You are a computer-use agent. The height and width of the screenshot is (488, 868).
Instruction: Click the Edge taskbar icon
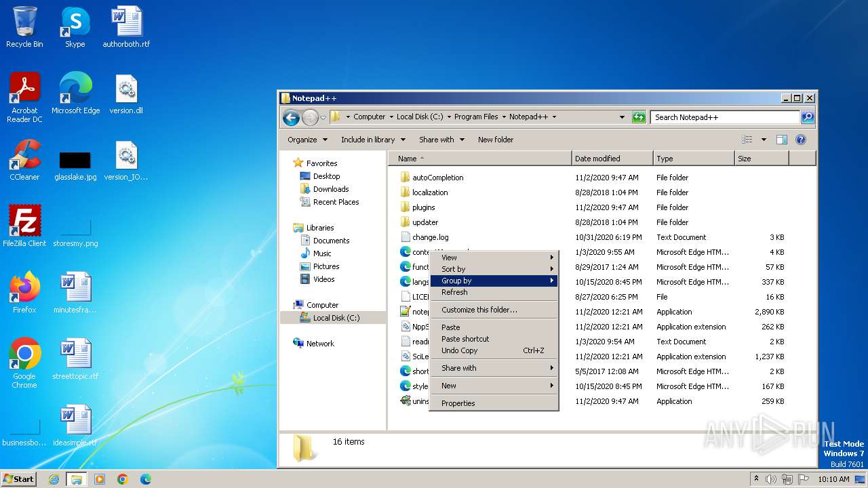coord(145,479)
